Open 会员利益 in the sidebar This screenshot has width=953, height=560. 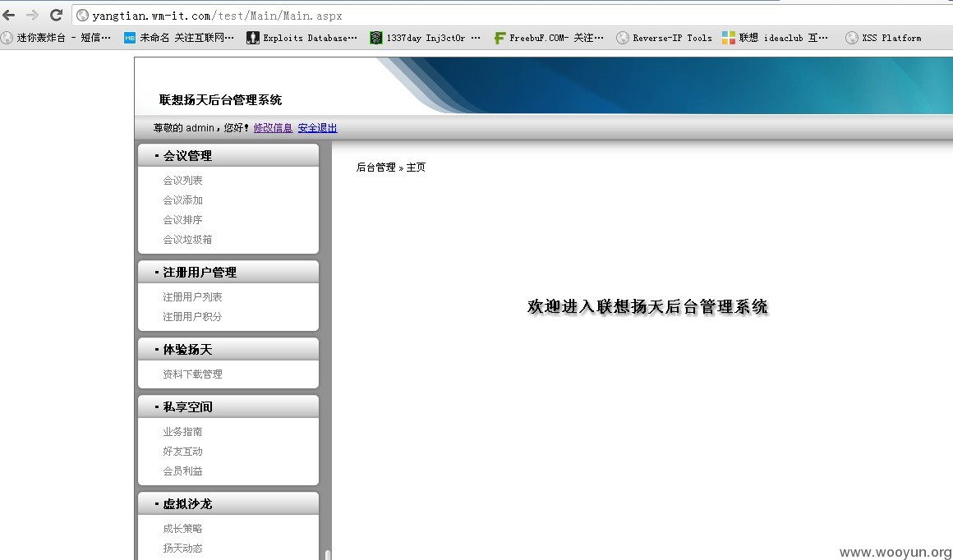click(182, 470)
